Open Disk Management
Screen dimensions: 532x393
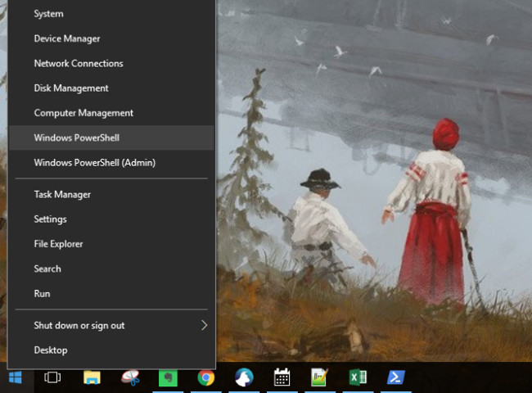(x=111, y=88)
